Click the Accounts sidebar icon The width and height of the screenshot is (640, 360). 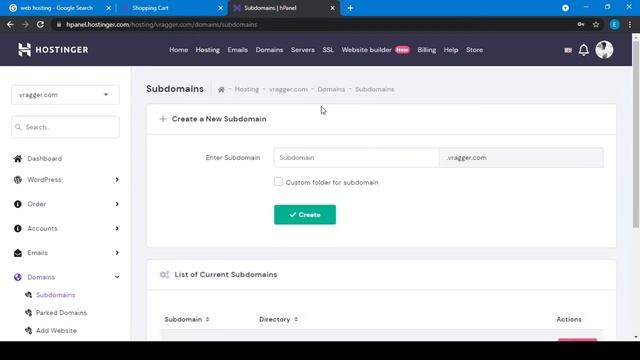18,229
